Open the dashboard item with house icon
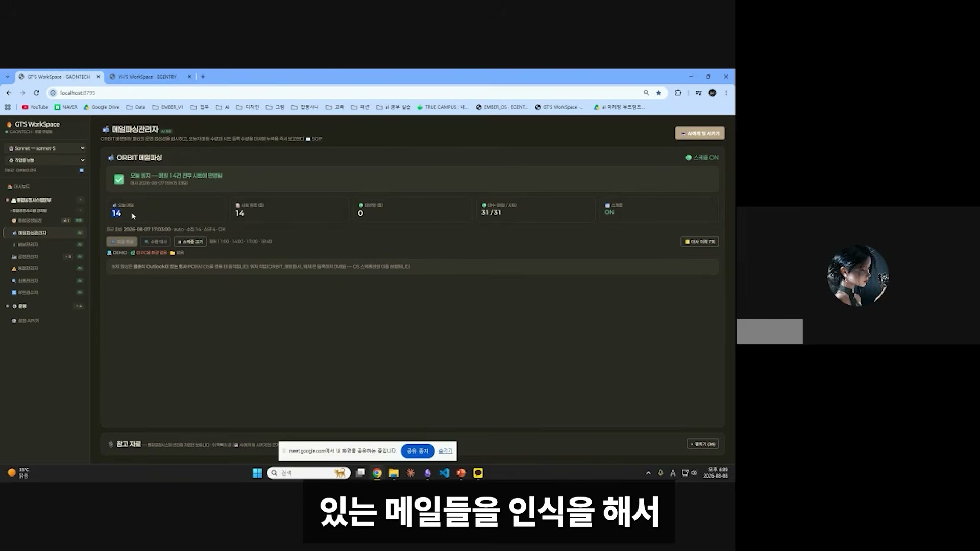 click(x=18, y=187)
